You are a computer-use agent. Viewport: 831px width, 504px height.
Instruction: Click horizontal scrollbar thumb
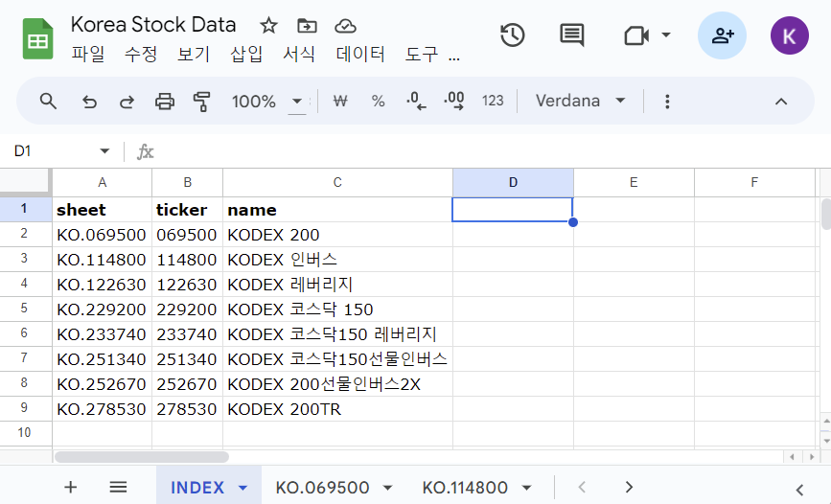pos(142,457)
